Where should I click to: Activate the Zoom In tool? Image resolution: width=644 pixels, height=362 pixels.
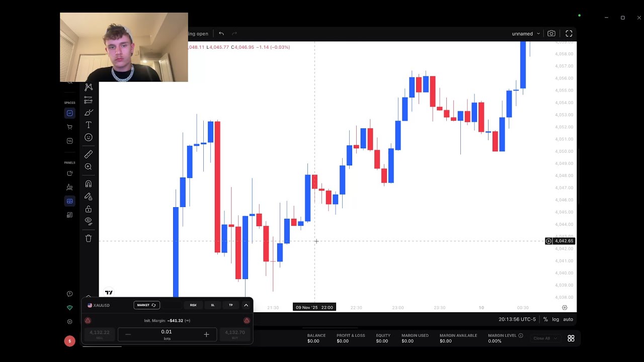89,166
